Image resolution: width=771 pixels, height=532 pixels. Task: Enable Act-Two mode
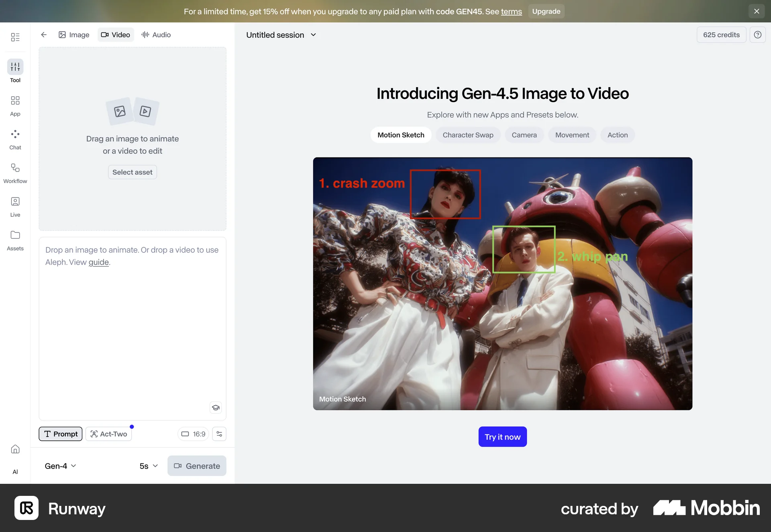pyautogui.click(x=108, y=434)
